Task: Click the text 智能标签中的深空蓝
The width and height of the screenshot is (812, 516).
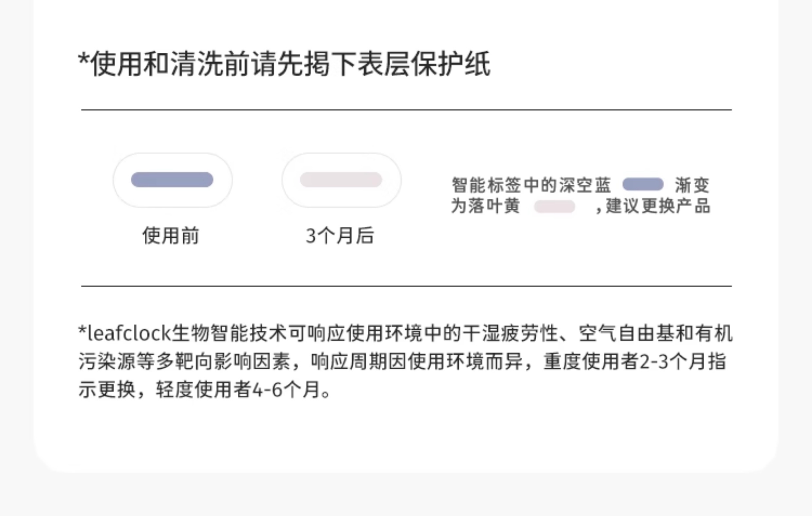Action: tap(531, 185)
